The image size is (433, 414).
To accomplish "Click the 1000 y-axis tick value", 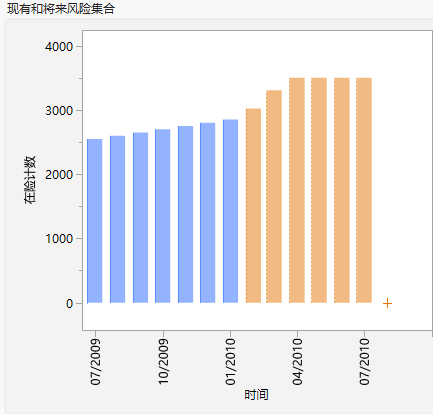I will click(x=59, y=239).
